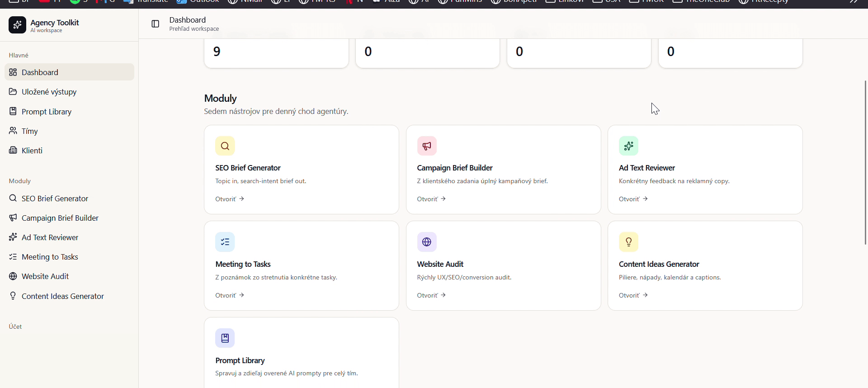Screen dimensions: 868x388
Task: Click the globe icon on Website Audit card
Action: (x=427, y=242)
